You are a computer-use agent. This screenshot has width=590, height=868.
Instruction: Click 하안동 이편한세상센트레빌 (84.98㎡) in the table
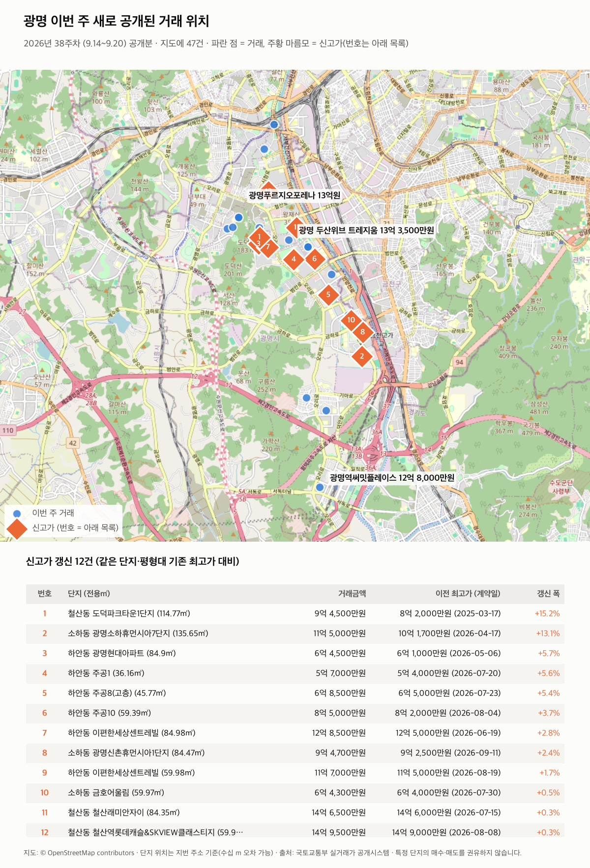[x=132, y=733]
